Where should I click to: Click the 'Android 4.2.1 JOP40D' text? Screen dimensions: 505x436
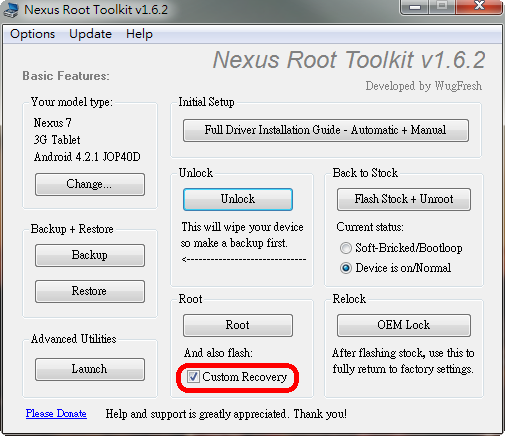pyautogui.click(x=87, y=157)
